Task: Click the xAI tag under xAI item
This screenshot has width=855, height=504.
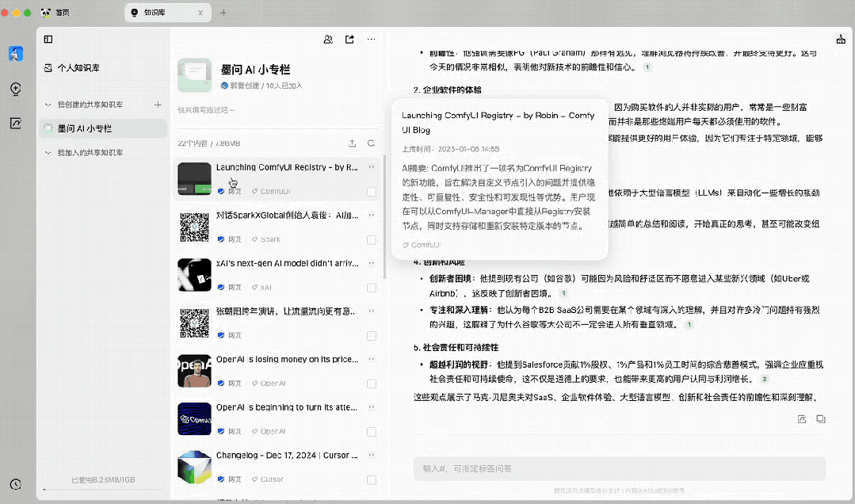Action: pos(261,288)
